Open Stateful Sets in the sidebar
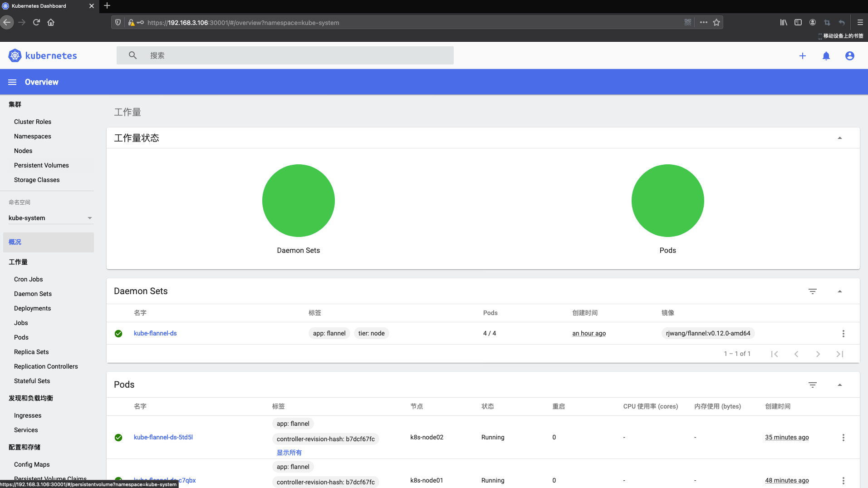This screenshot has width=868, height=488. click(x=32, y=381)
